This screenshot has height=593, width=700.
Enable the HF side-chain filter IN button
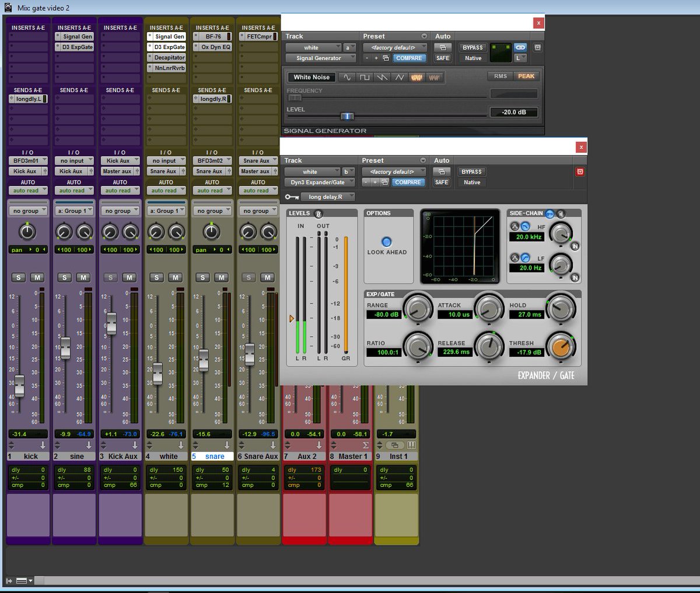tap(575, 246)
